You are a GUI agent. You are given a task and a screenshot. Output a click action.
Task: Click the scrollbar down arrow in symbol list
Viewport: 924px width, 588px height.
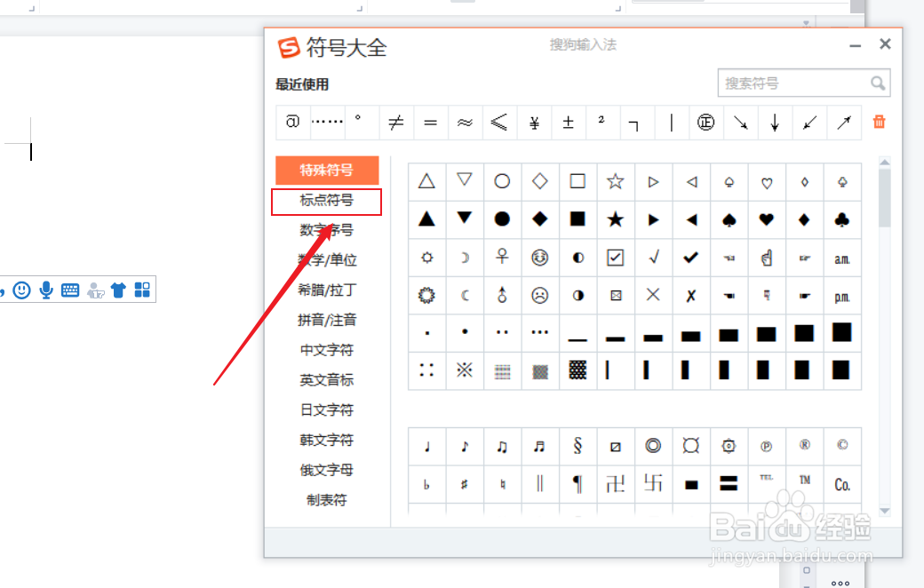(x=885, y=511)
